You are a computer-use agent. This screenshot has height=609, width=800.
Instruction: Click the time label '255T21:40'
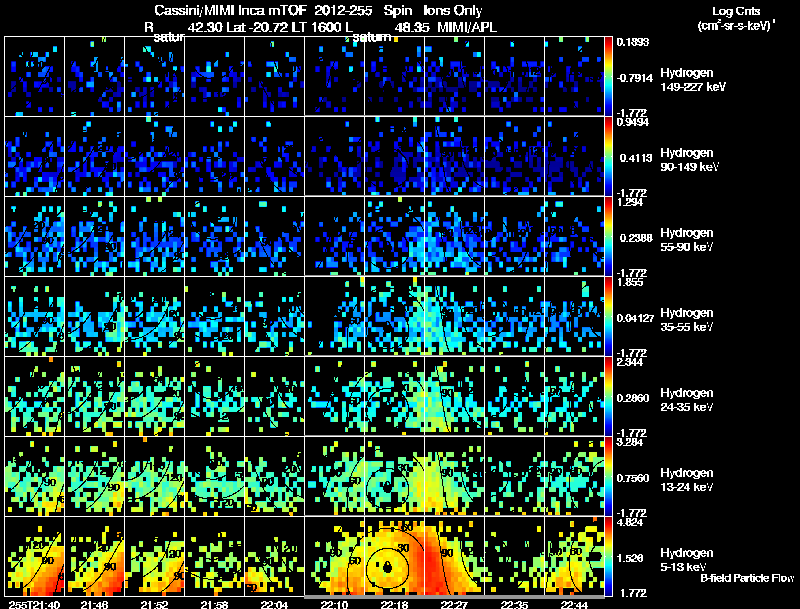point(35,604)
